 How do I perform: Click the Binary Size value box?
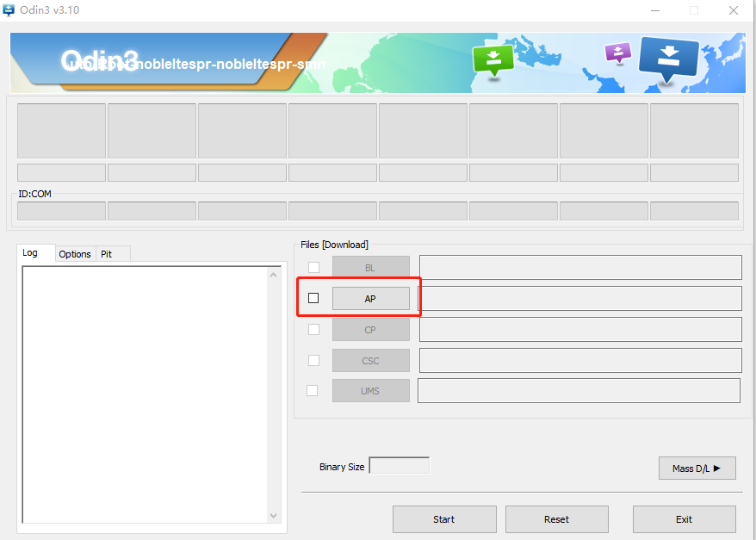pos(400,466)
